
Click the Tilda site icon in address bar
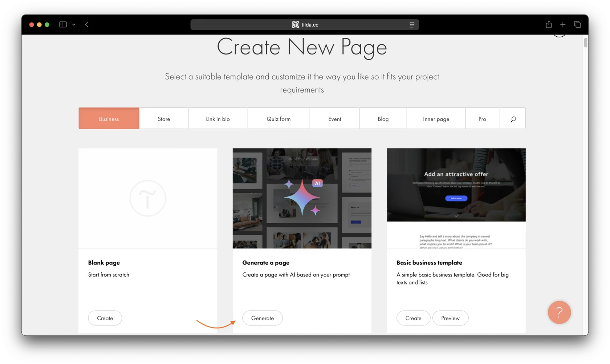tap(296, 25)
